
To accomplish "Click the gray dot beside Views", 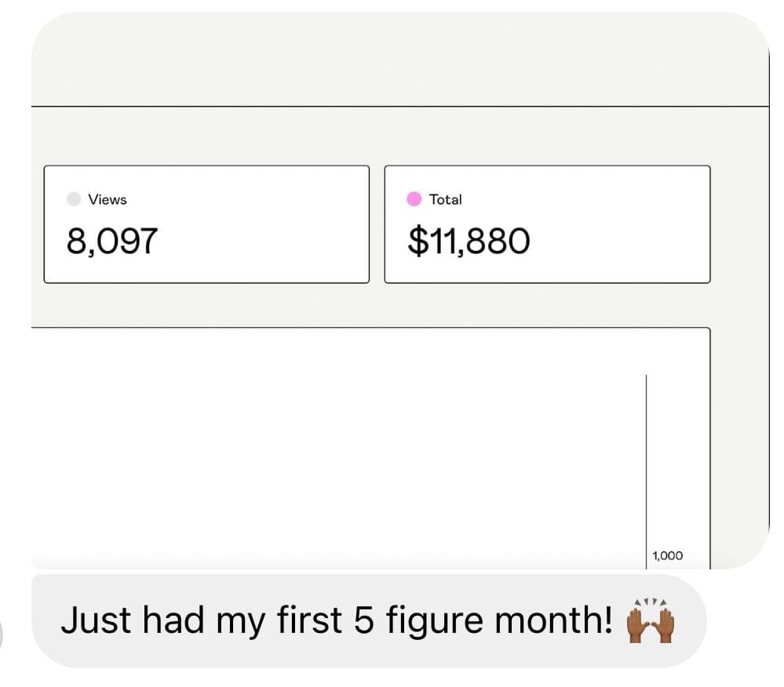I will (x=74, y=199).
